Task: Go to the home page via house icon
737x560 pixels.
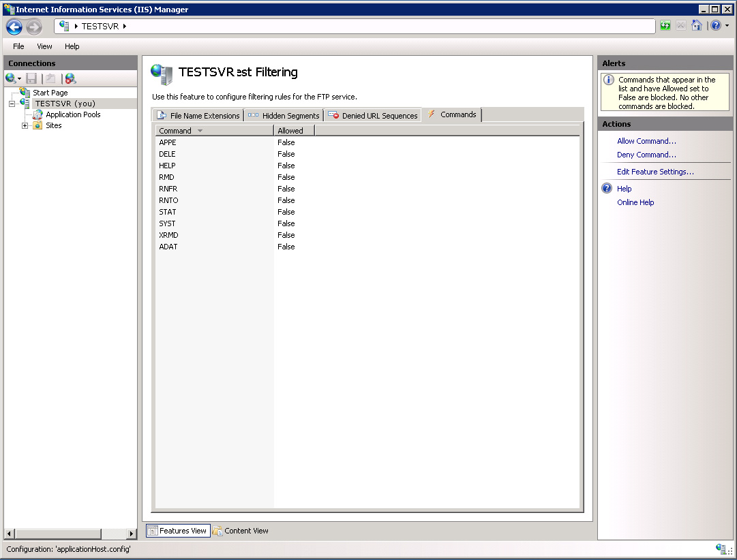Action: click(x=697, y=25)
